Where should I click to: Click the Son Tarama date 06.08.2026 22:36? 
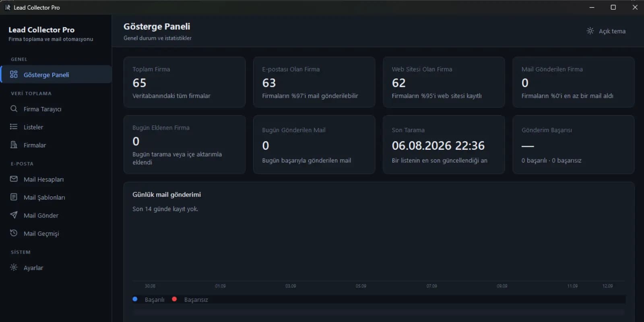(438, 145)
